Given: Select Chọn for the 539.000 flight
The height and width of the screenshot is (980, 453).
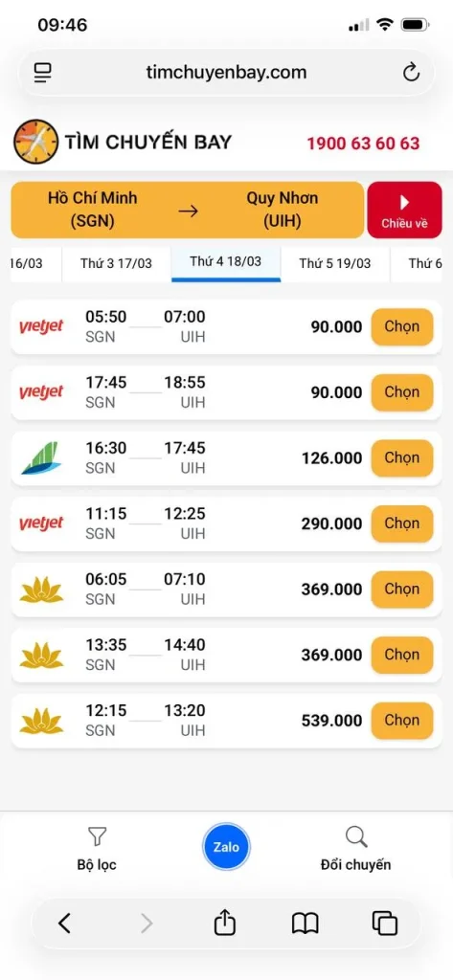Looking at the screenshot, I should [x=401, y=721].
